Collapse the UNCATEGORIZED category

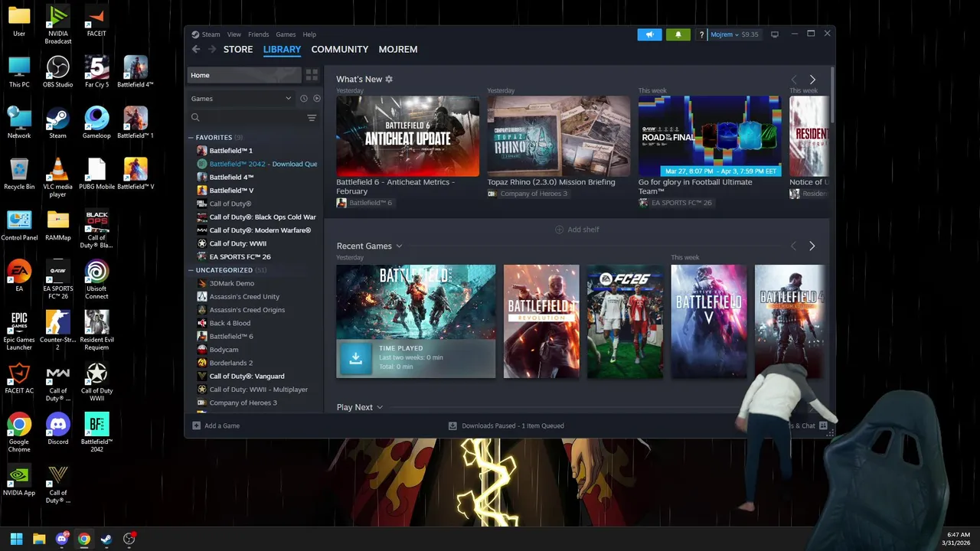[x=191, y=270]
